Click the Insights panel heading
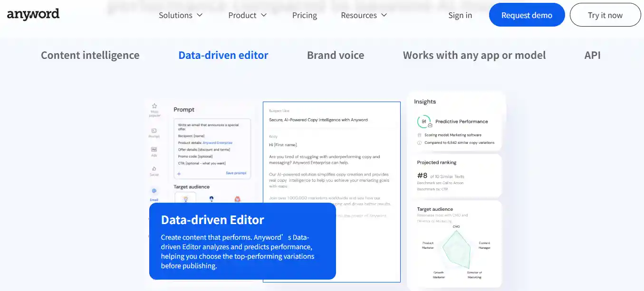 [x=425, y=102]
